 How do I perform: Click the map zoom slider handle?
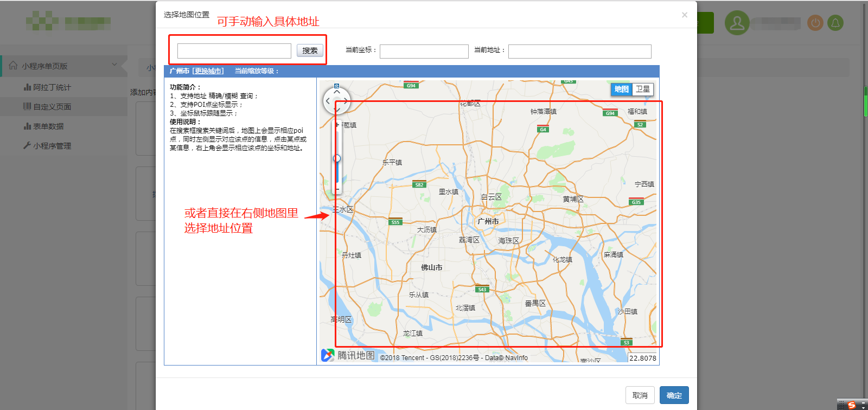(337, 158)
